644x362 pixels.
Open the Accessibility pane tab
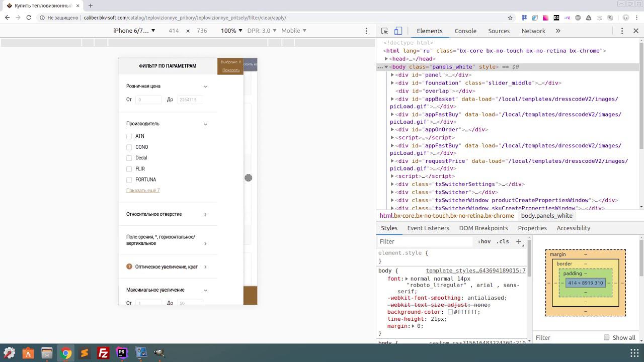coord(573,228)
